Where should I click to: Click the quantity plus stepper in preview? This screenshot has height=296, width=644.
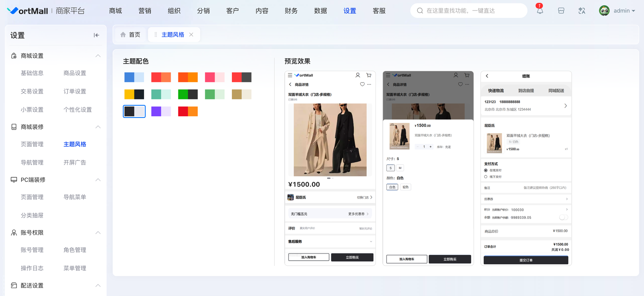(431, 147)
